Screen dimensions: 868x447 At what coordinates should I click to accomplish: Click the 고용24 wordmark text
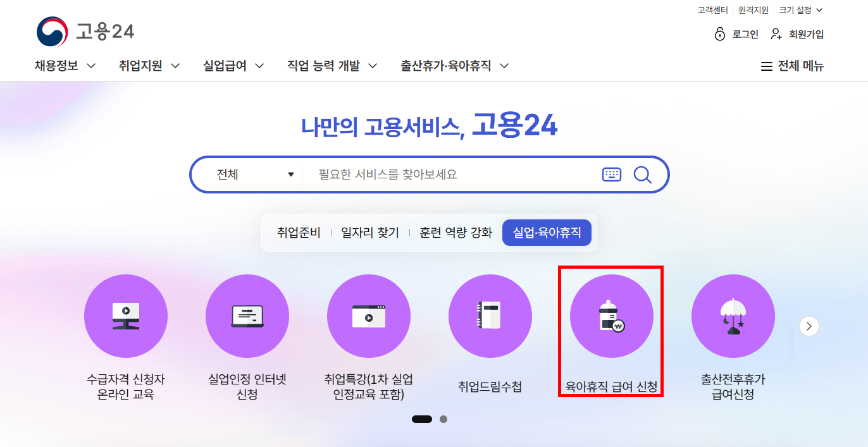[x=105, y=31]
